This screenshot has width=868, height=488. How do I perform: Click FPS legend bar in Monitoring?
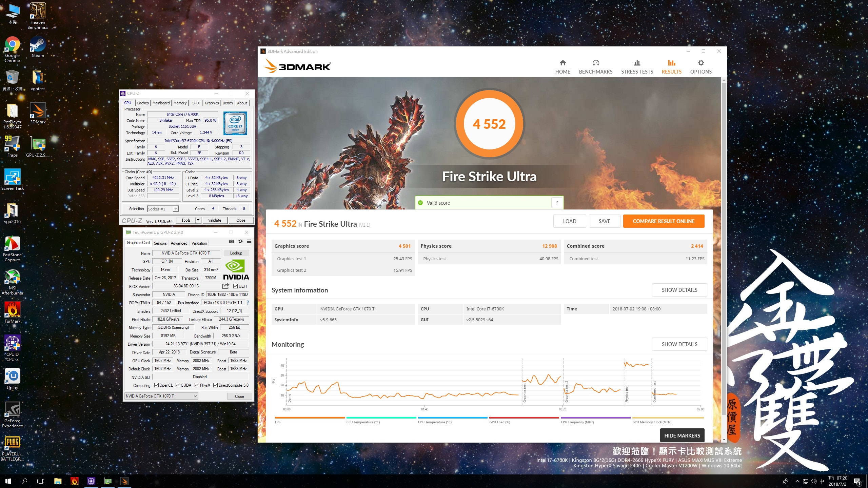click(x=310, y=420)
